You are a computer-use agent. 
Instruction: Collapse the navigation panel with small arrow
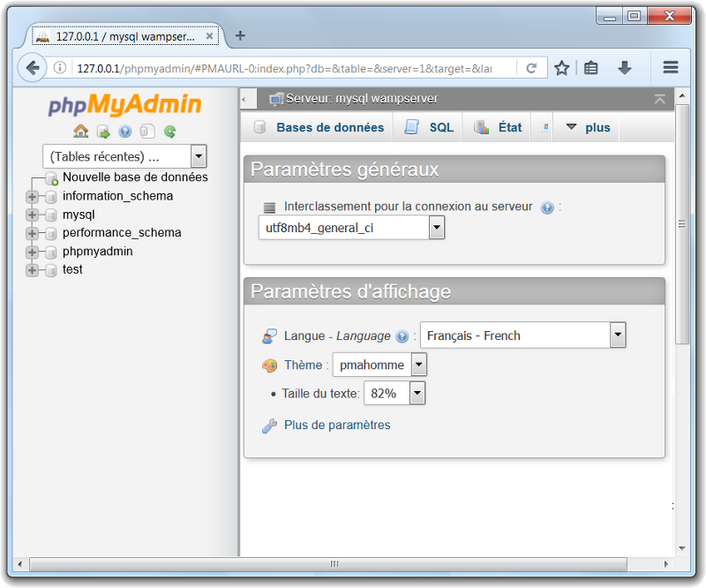[244, 99]
